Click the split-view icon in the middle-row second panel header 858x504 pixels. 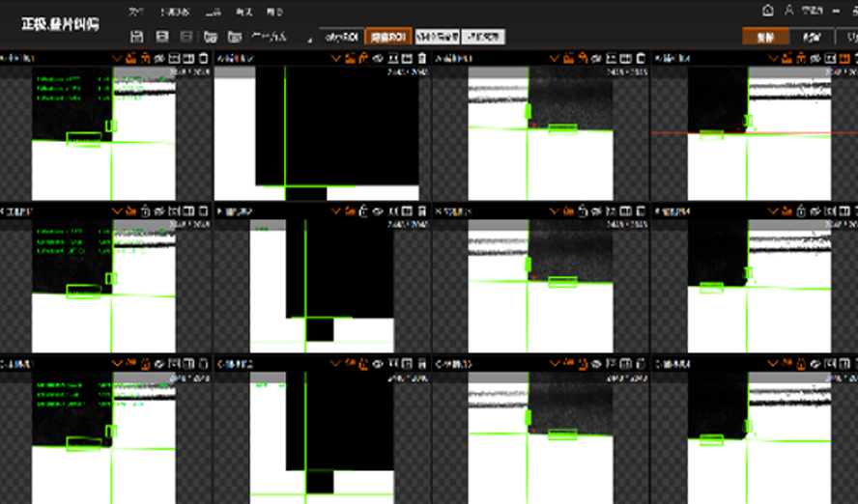point(408,210)
